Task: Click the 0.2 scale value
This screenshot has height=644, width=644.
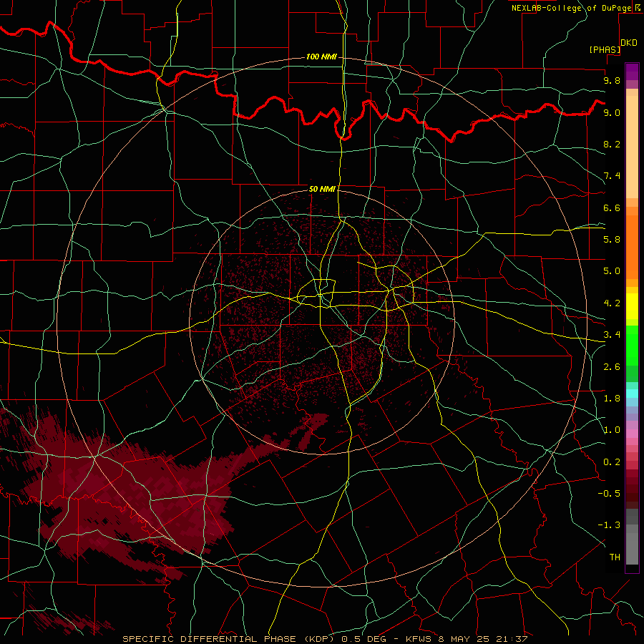Action: pos(612,462)
